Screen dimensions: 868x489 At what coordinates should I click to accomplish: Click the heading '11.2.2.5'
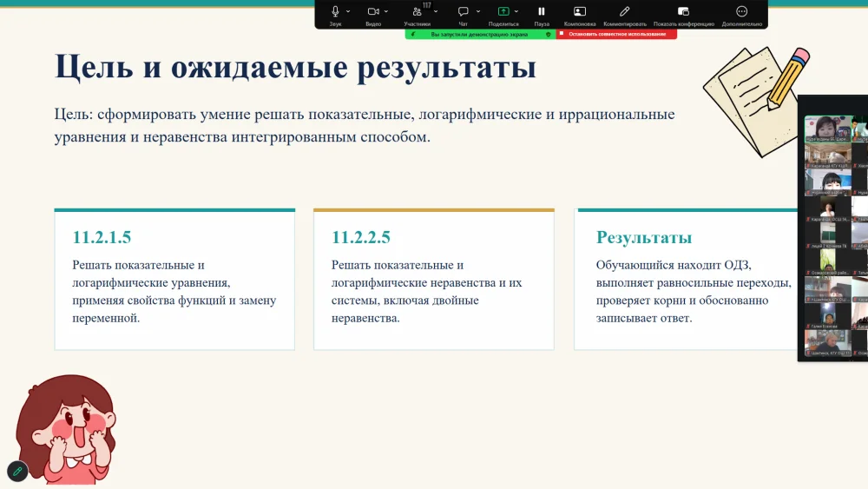[361, 237]
